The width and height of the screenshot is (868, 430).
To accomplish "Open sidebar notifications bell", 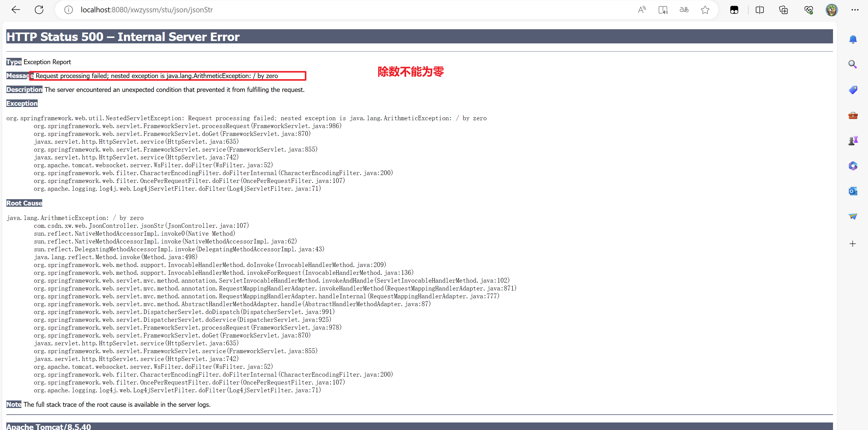I will click(853, 39).
